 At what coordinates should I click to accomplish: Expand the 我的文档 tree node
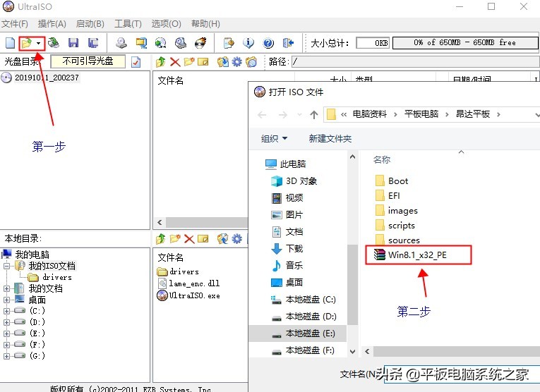pos(6,289)
